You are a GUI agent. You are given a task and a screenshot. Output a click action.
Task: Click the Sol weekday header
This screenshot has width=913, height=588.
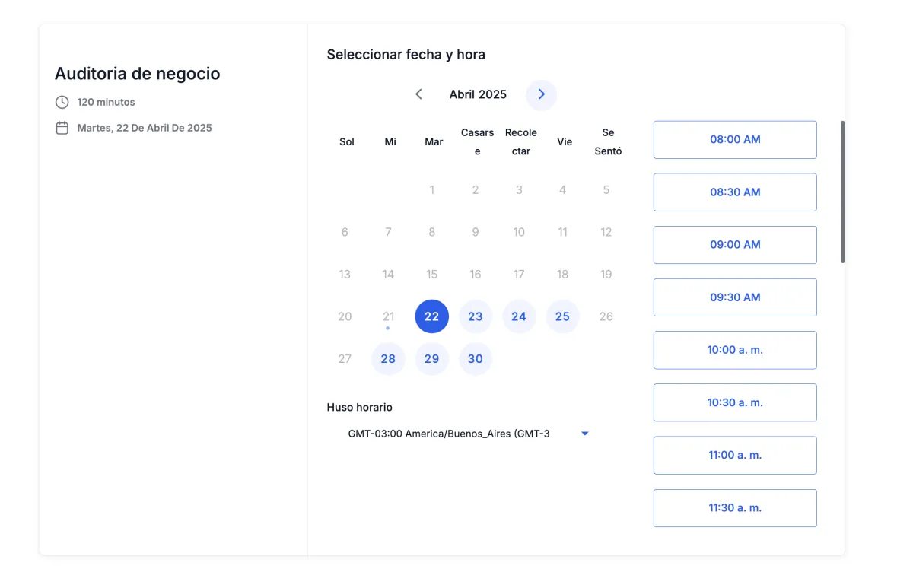pyautogui.click(x=347, y=142)
